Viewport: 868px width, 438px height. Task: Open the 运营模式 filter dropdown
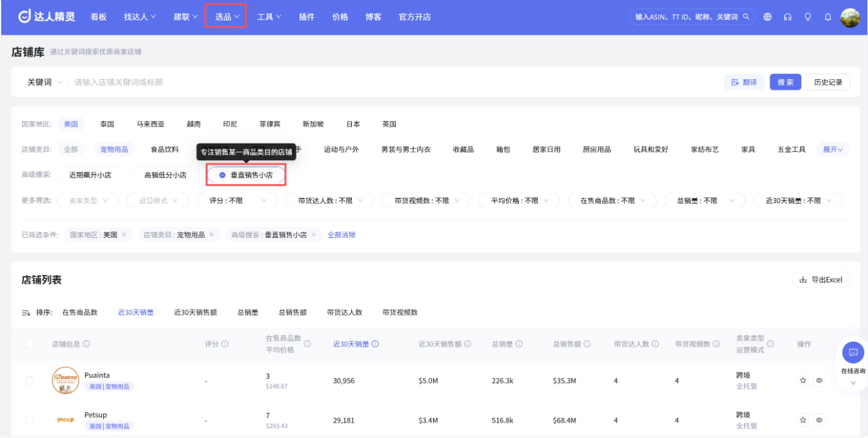pyautogui.click(x=157, y=201)
